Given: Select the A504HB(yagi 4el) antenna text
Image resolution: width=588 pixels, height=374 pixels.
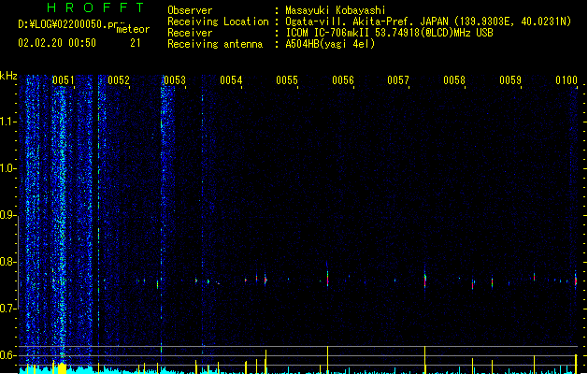Looking at the screenshot, I should coord(330,44).
